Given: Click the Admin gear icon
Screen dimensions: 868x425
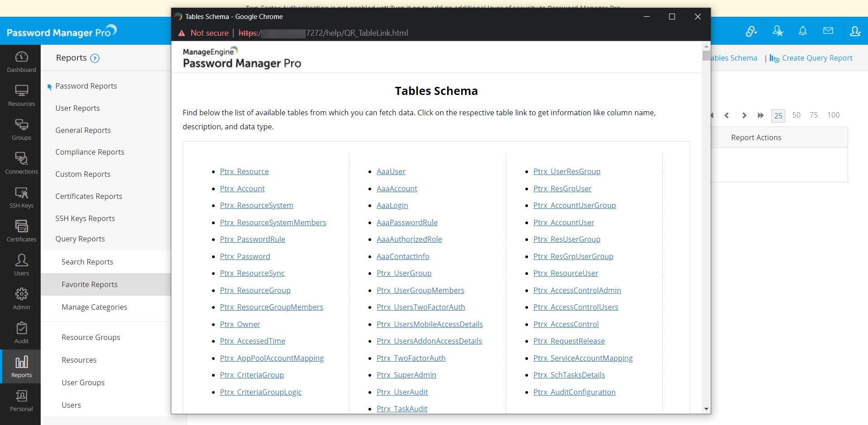Looking at the screenshot, I should click(x=21, y=295).
